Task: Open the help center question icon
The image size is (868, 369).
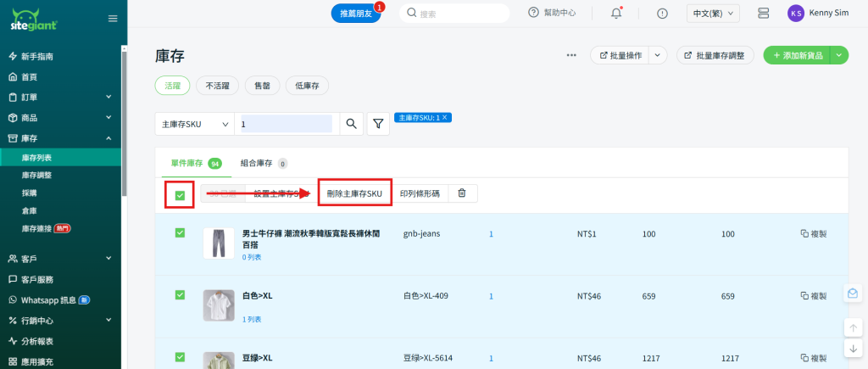Action: point(534,12)
